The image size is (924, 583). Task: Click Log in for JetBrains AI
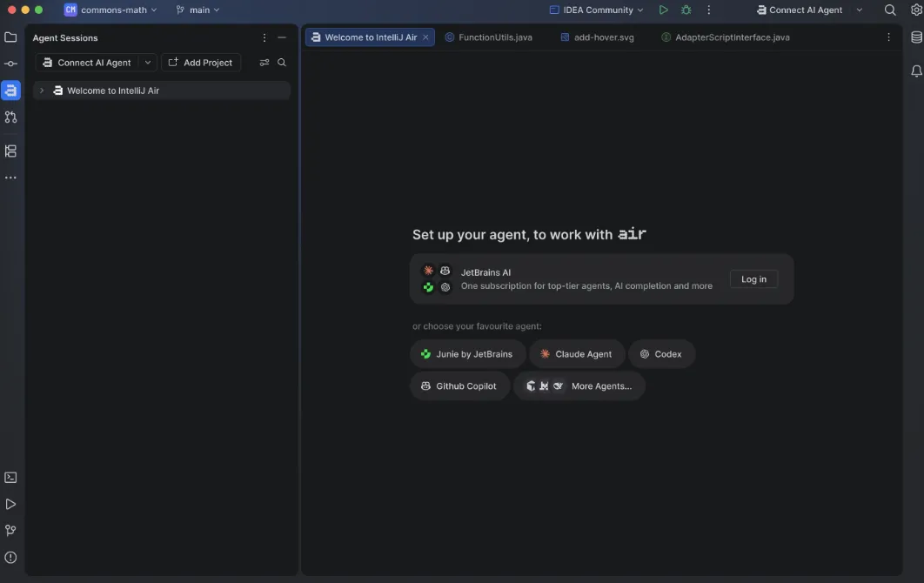click(753, 279)
